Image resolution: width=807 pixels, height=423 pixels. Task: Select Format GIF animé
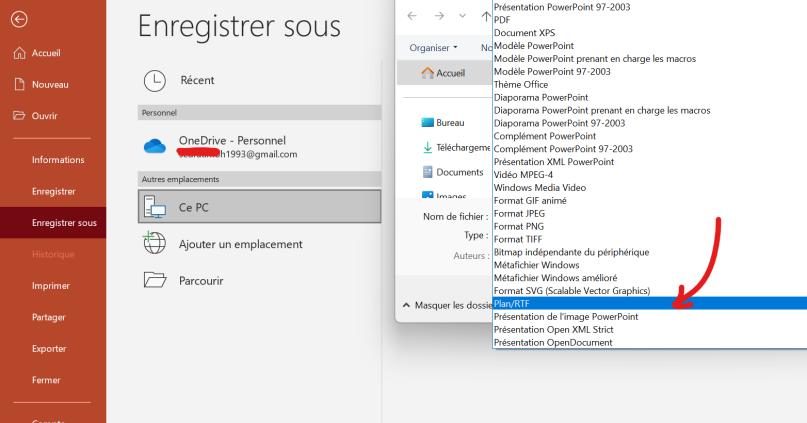click(x=530, y=200)
